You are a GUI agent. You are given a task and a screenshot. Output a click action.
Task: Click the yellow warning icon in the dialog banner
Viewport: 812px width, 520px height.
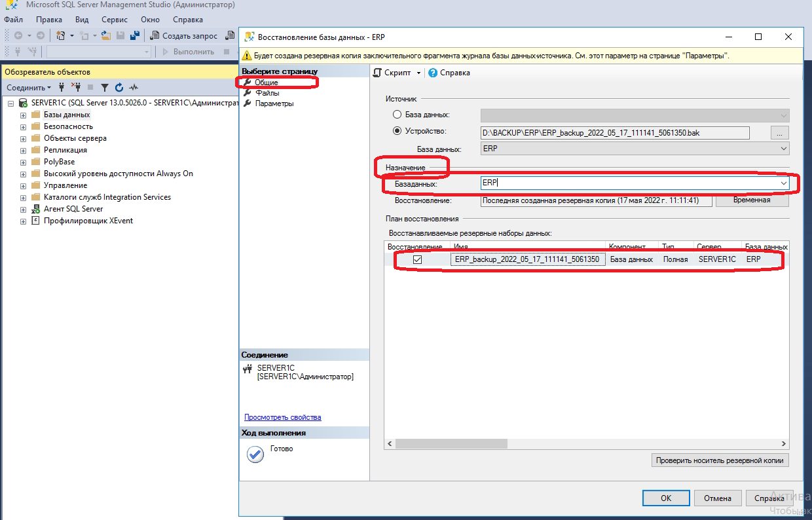pos(248,56)
